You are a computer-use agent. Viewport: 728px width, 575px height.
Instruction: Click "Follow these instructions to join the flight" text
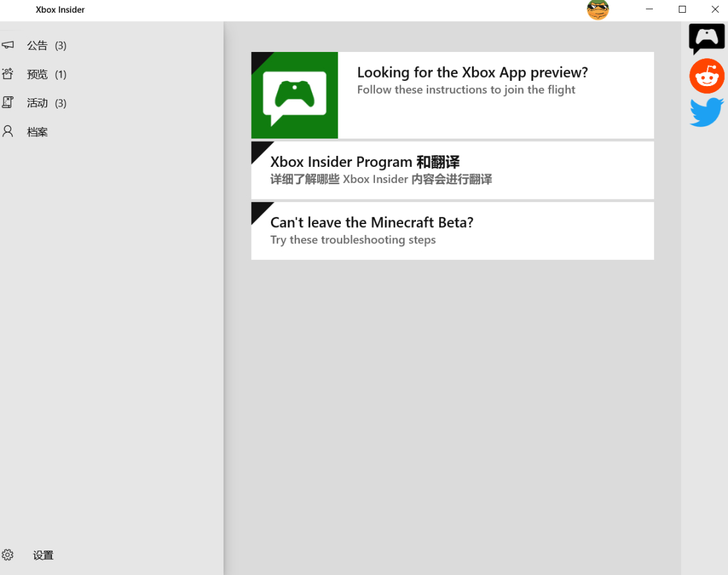[x=466, y=90]
